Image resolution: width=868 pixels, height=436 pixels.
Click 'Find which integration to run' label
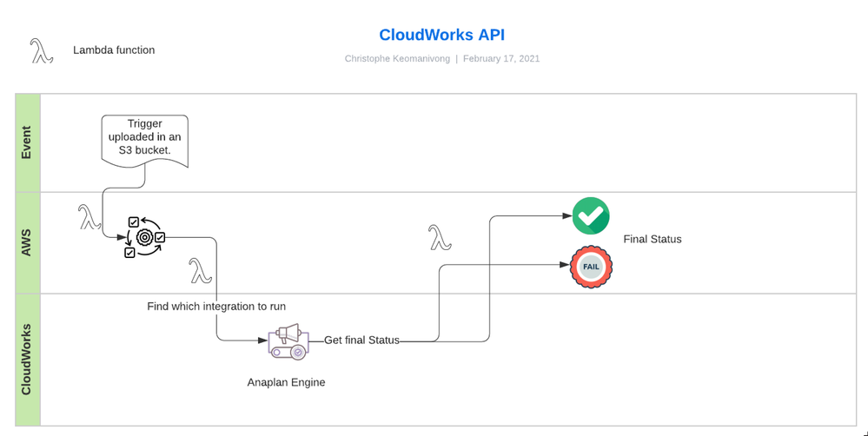(216, 307)
